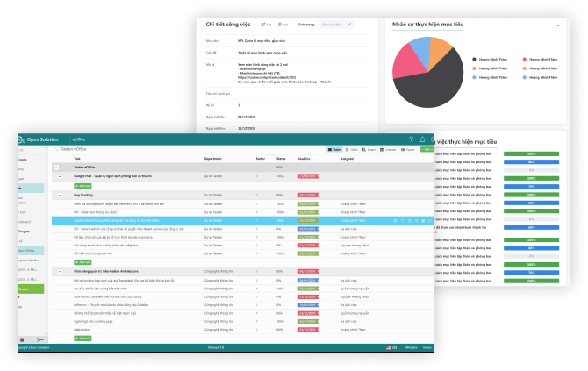Click the sidebar collapse arrow icon
This screenshot has width=588, height=371.
click(x=40, y=339)
